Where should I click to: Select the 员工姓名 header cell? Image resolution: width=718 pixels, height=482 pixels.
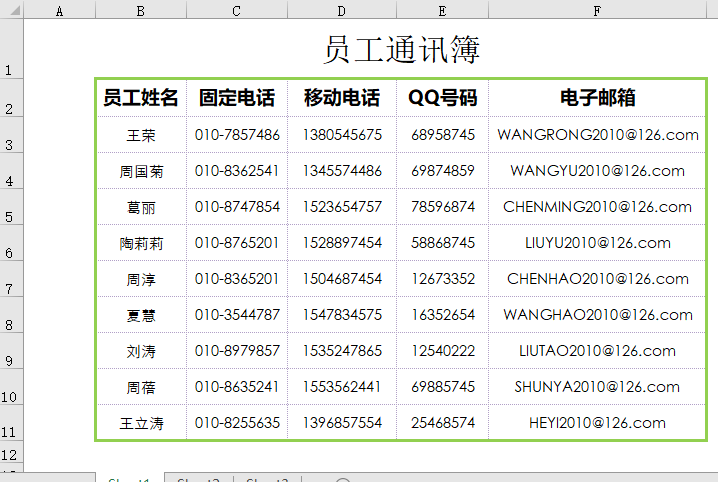[141, 98]
